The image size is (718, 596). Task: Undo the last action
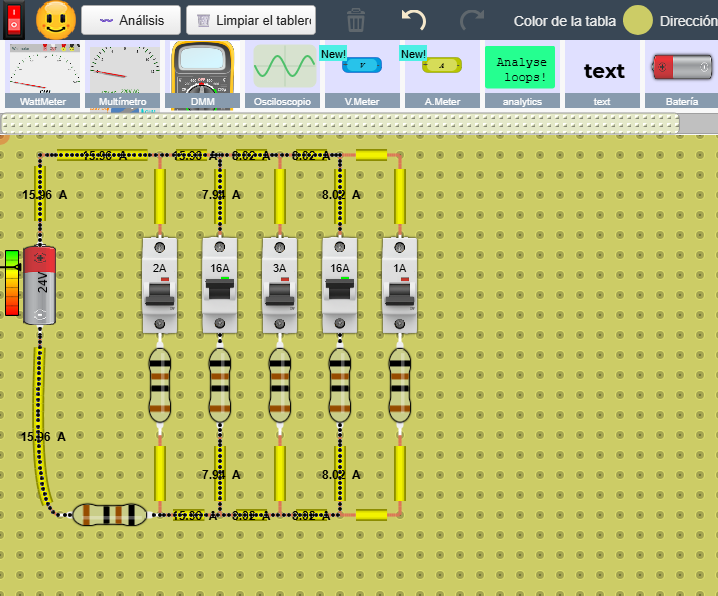(413, 20)
